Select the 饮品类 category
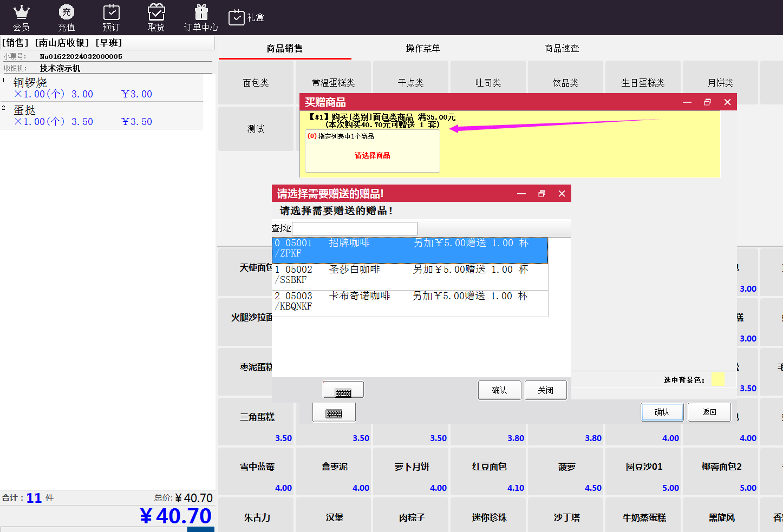 pos(565,83)
